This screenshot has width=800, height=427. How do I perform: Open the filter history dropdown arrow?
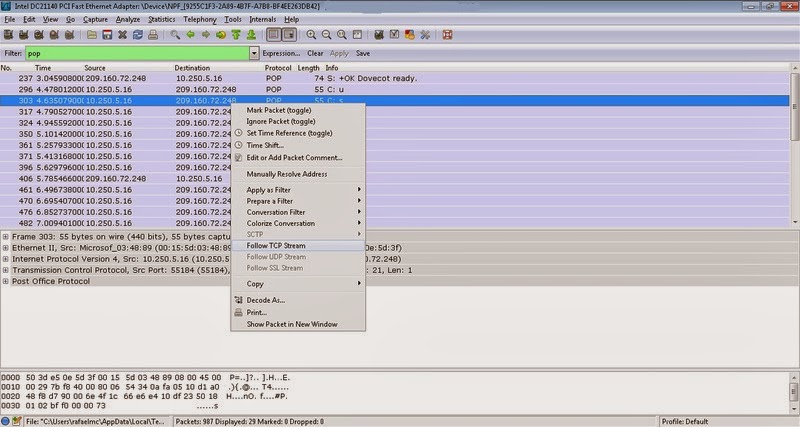tap(254, 53)
